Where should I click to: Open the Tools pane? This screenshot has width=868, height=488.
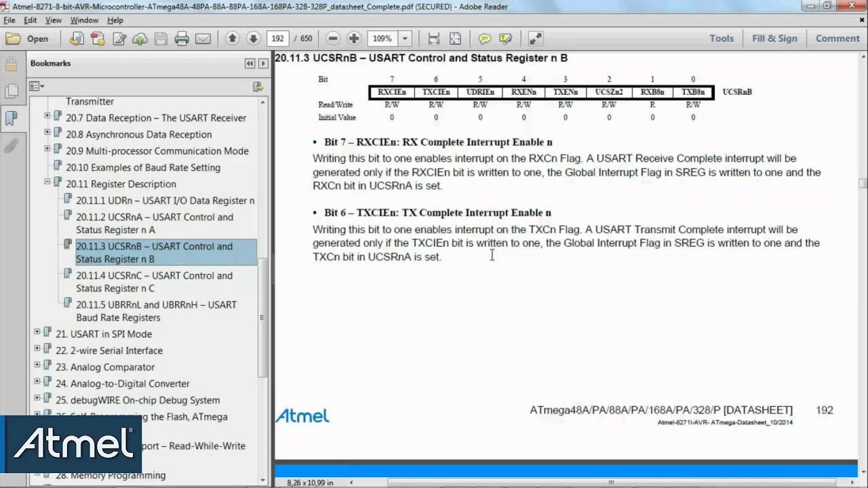pos(722,39)
